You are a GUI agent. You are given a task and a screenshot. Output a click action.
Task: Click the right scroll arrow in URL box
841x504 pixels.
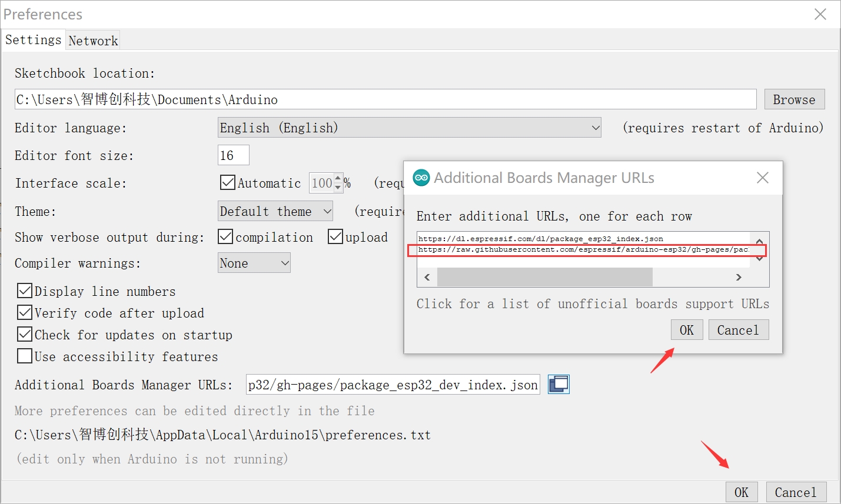[x=739, y=277]
